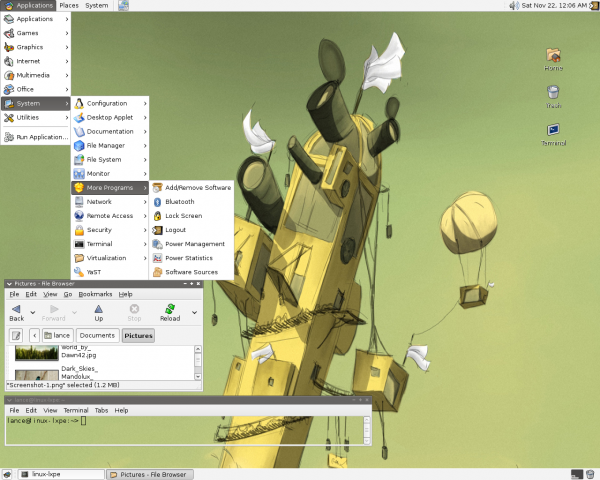Open the Bookmarks menu in File Browser
The image size is (600, 480).
[x=95, y=294]
